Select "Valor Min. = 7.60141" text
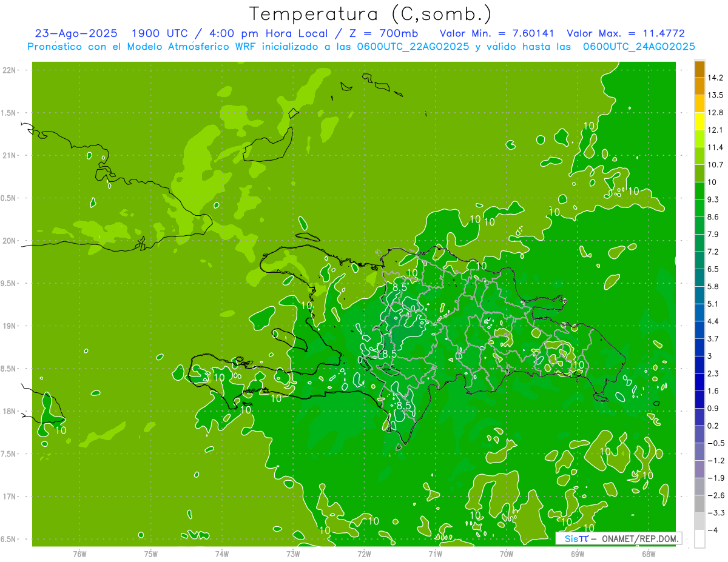Screen dimensions: 728x562 (x=496, y=33)
